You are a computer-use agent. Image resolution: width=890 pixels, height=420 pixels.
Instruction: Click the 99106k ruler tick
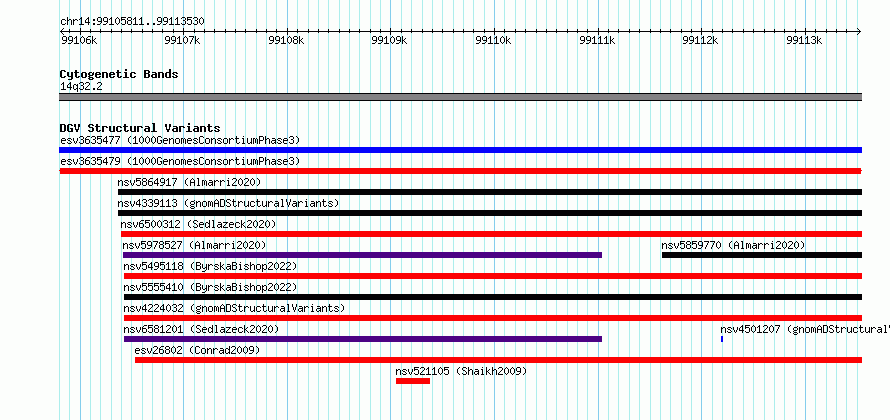pyautogui.click(x=79, y=40)
